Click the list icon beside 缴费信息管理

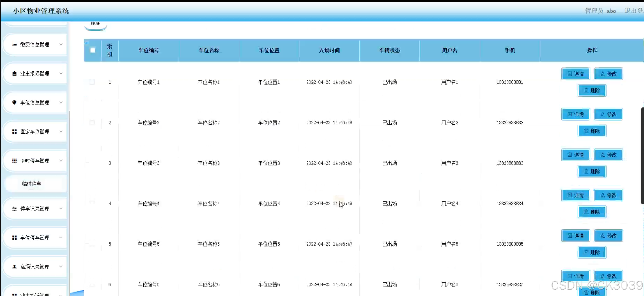click(x=15, y=44)
